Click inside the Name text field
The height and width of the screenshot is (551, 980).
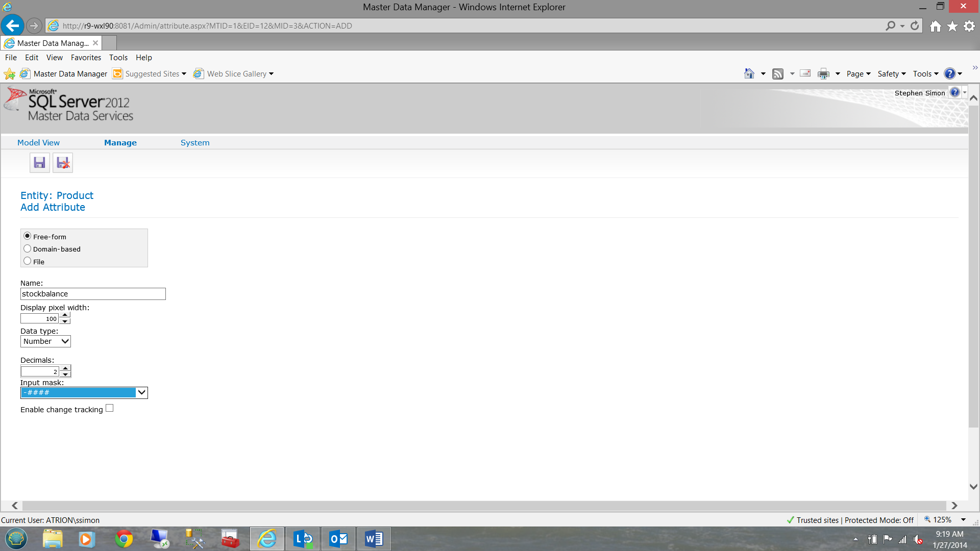tap(93, 294)
